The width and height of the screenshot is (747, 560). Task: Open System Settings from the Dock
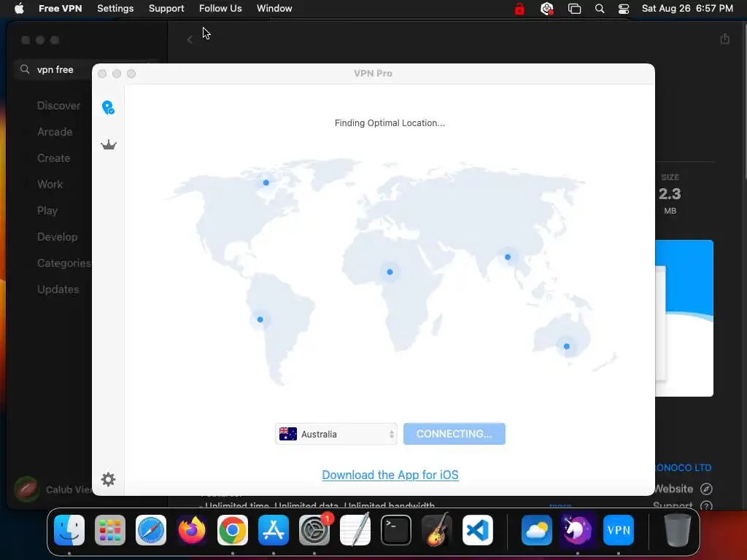(314, 530)
